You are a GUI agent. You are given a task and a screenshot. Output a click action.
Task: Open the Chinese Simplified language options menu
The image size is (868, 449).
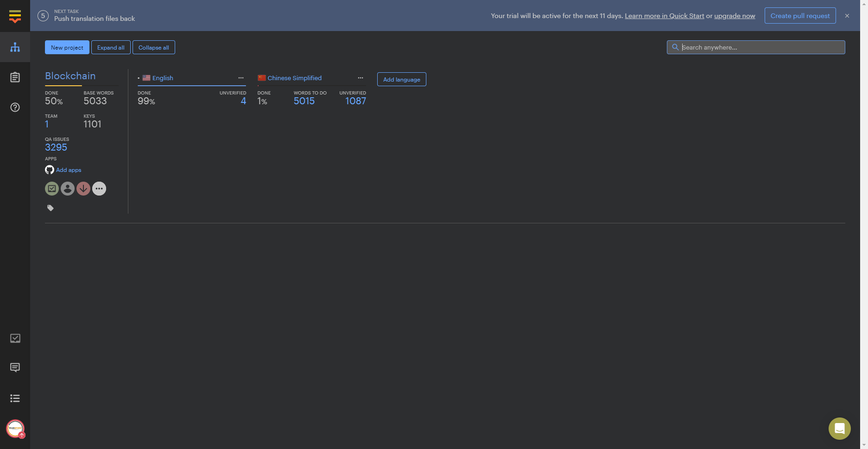[x=361, y=77]
